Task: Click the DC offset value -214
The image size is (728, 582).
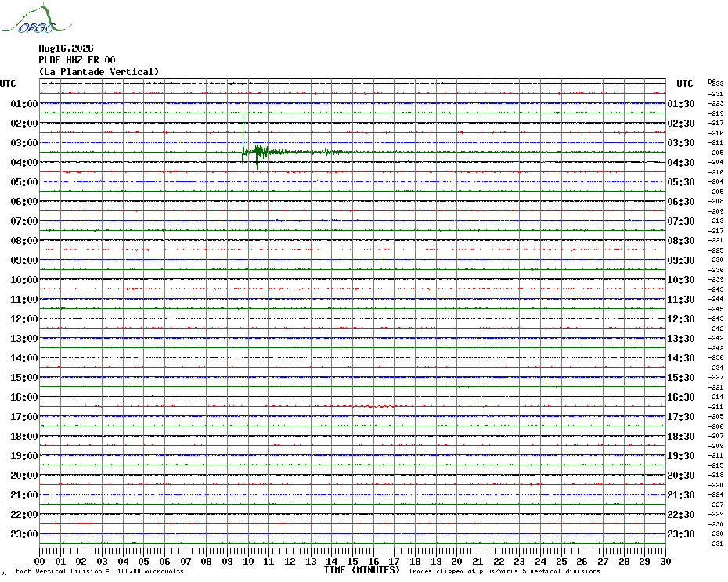Action: [x=715, y=397]
